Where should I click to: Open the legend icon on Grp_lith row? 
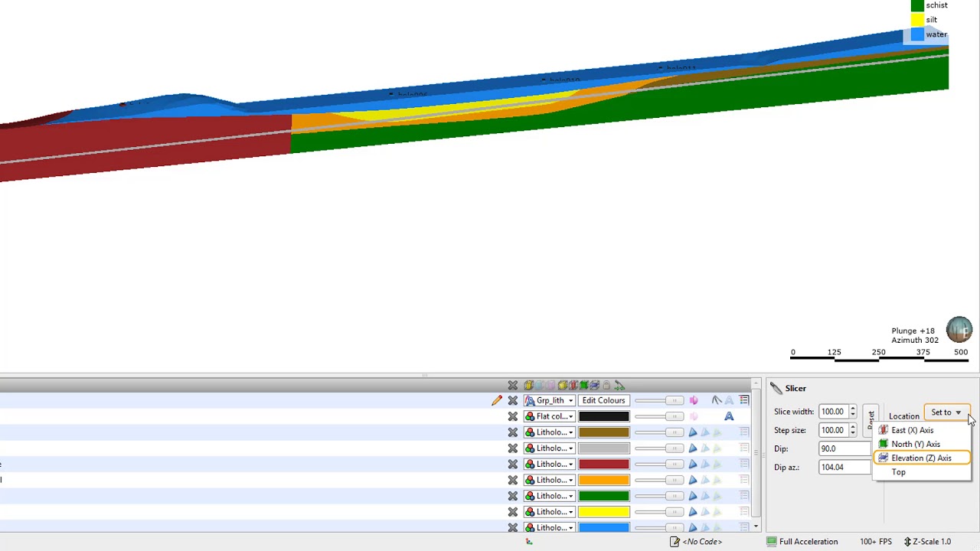[x=744, y=400]
